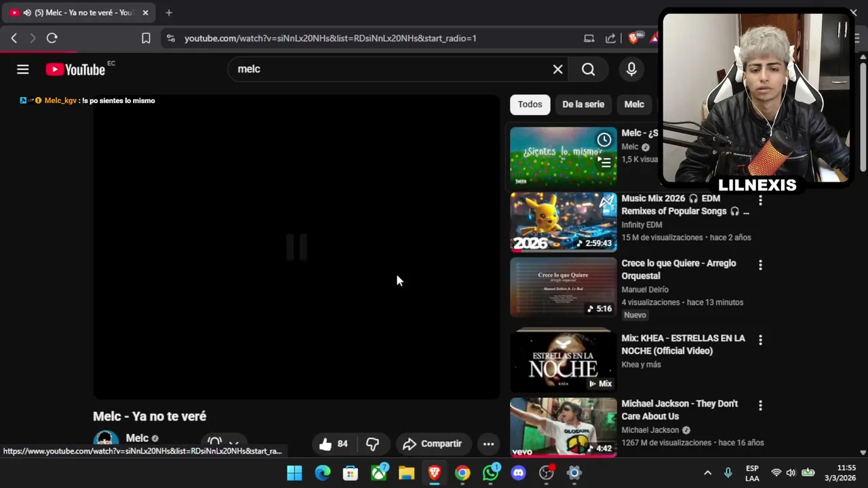Open the Melc channel name link
This screenshot has width=868, height=488.
point(137,438)
